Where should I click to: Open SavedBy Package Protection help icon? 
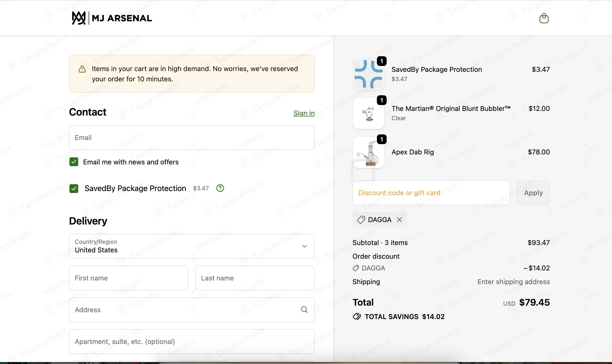tap(220, 188)
